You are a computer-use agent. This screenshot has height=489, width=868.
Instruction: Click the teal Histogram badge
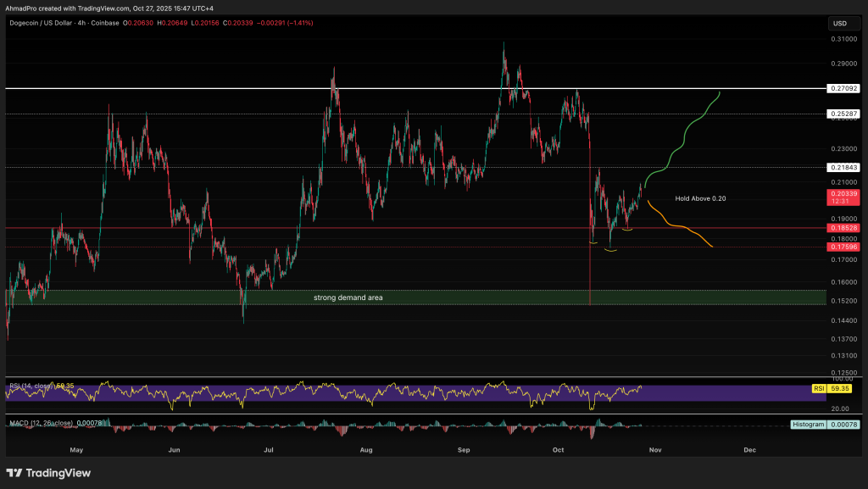(808, 424)
